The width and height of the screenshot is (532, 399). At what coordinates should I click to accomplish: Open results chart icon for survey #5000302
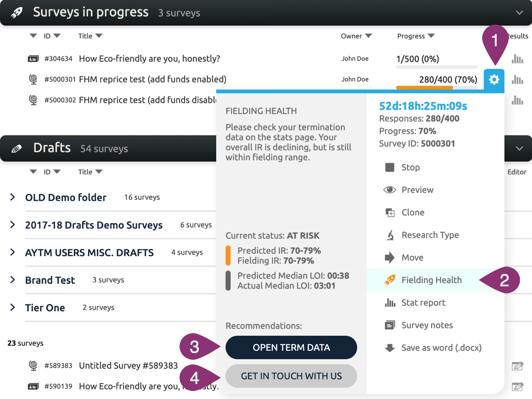coord(517,100)
